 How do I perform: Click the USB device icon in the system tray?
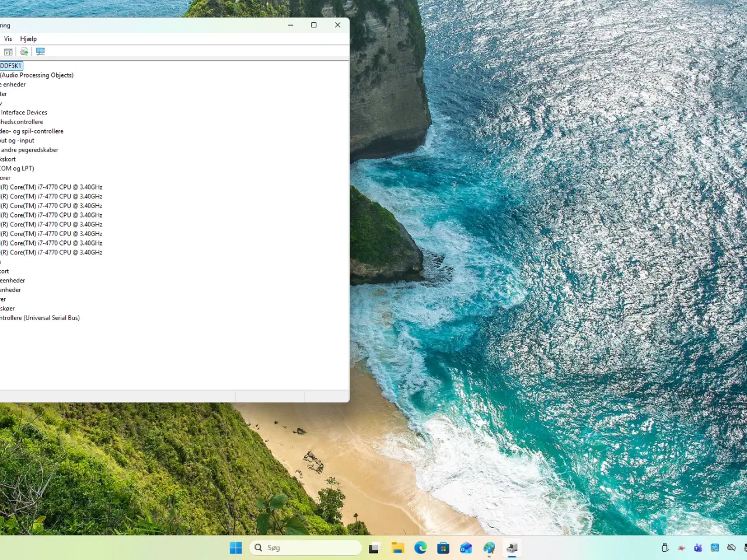click(665, 547)
